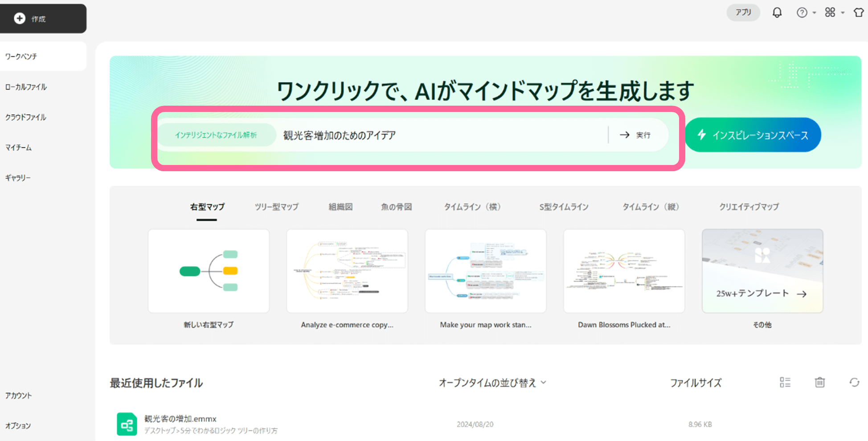
Task: Open 新しい右型マップ template thumbnail
Action: (x=209, y=271)
